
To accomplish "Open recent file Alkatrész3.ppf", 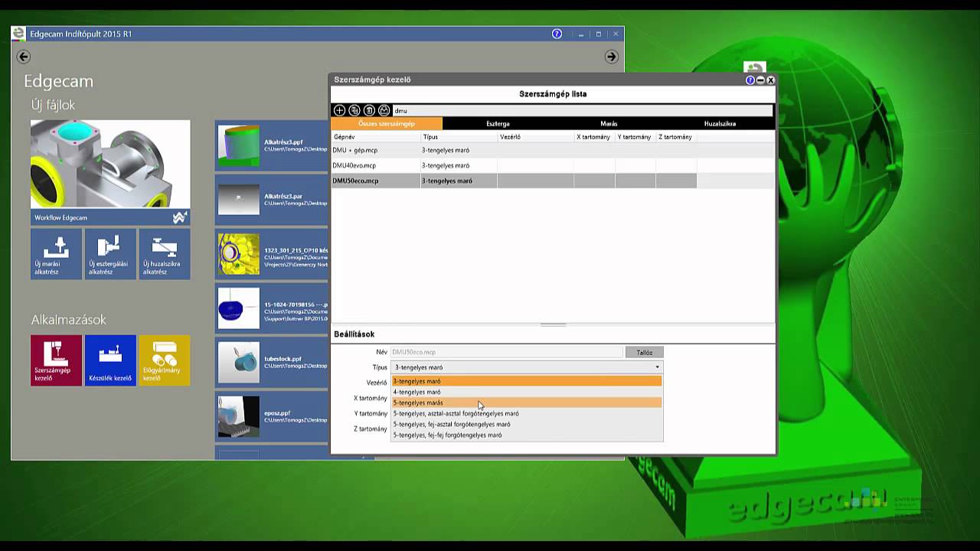I will pyautogui.click(x=272, y=145).
